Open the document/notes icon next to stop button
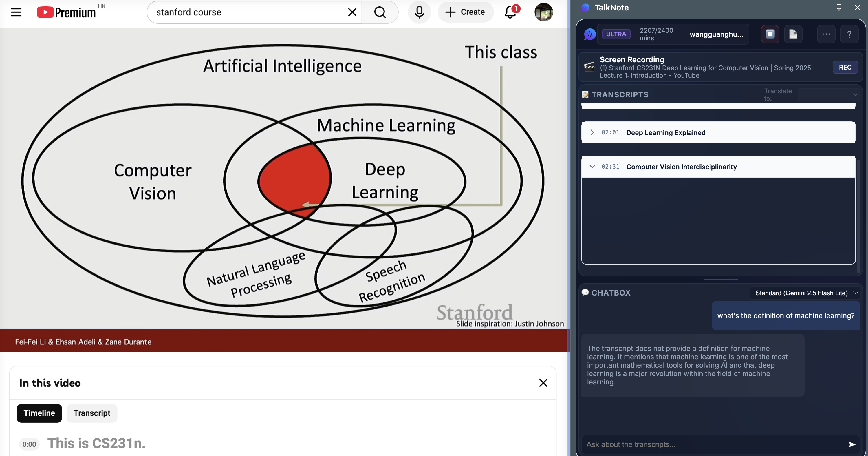This screenshot has height=456, width=868. point(794,34)
